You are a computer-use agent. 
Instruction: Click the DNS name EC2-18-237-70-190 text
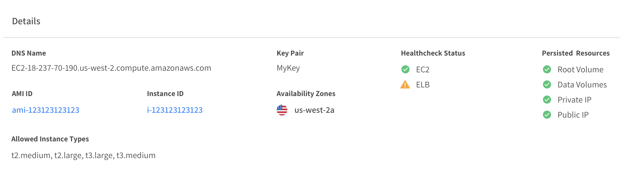(x=111, y=68)
